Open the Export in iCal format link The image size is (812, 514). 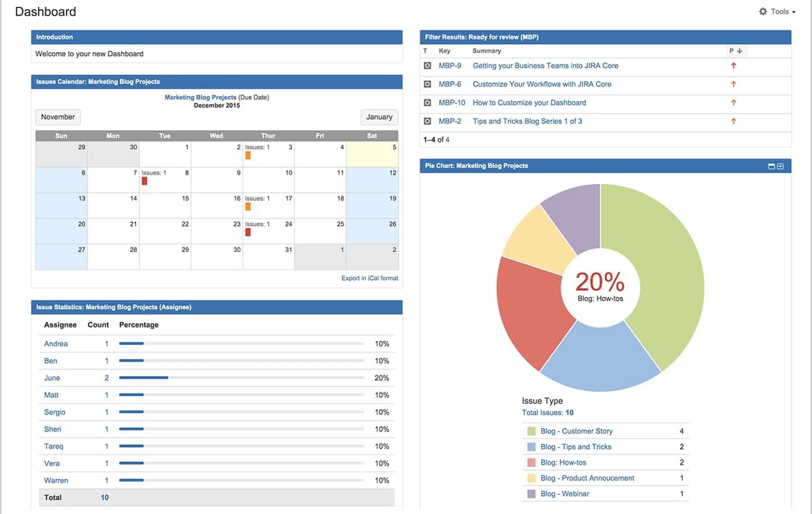369,278
